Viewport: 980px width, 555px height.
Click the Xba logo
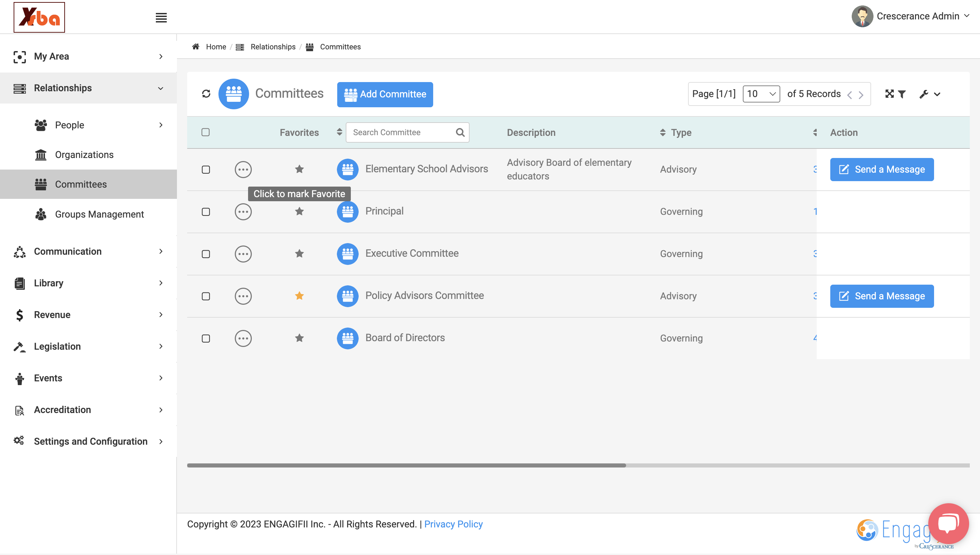(39, 17)
